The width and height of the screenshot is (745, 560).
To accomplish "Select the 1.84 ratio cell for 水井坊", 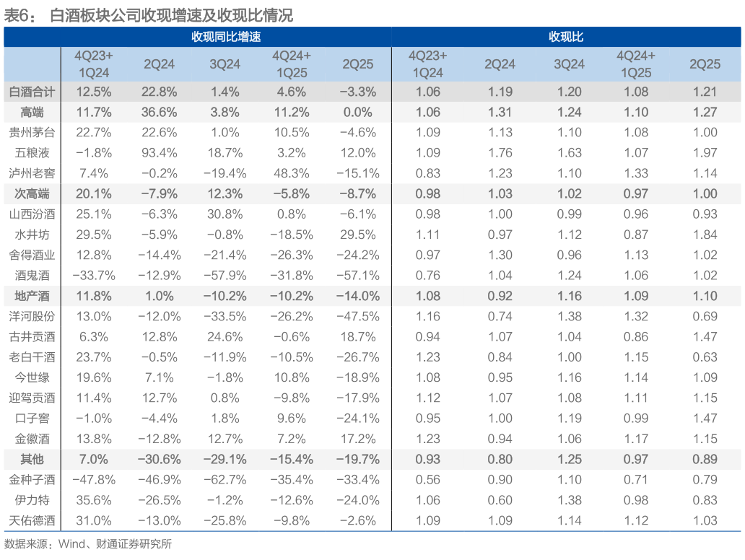I will pyautogui.click(x=704, y=235).
